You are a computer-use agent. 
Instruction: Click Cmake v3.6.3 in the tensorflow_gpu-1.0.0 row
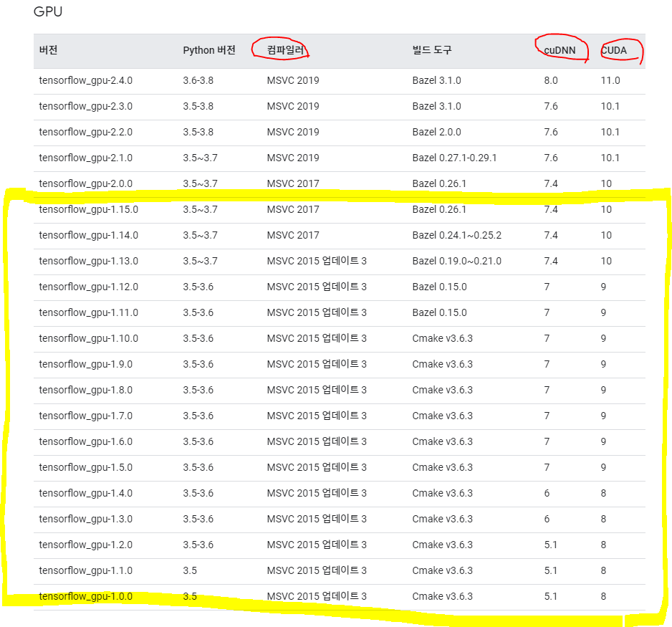pos(442,596)
